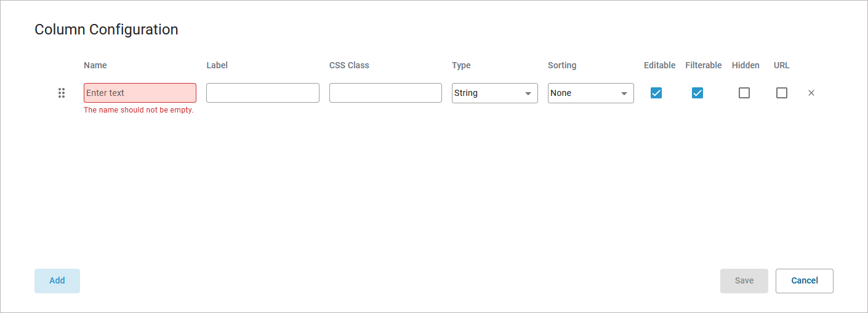Enable the Hidden checkbox

coord(744,93)
